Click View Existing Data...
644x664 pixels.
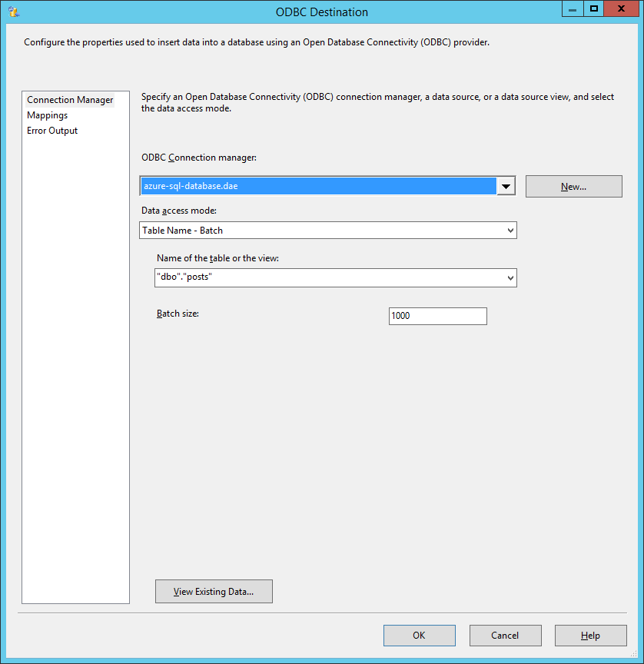tap(214, 591)
